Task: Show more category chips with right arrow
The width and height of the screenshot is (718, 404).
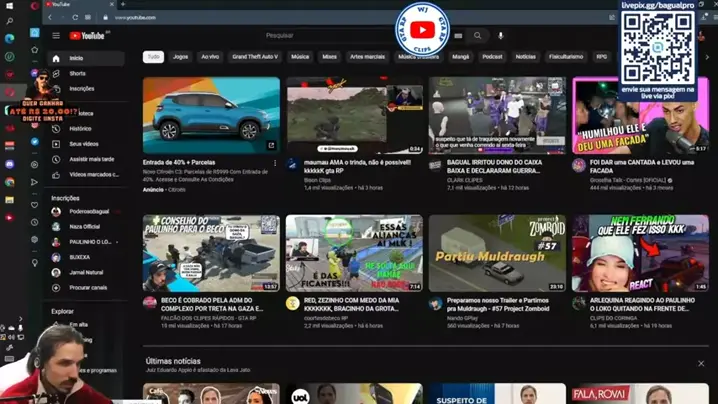Action: [707, 57]
